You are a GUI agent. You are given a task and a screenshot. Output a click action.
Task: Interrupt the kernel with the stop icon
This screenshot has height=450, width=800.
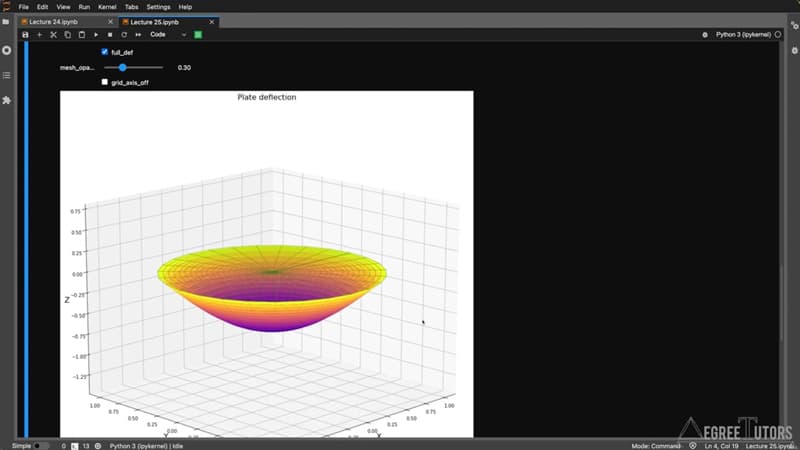tap(110, 35)
